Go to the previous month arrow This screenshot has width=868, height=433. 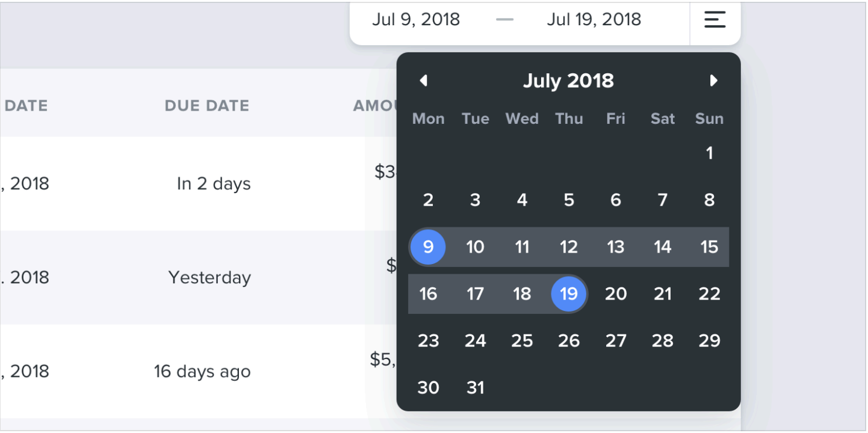point(424,81)
